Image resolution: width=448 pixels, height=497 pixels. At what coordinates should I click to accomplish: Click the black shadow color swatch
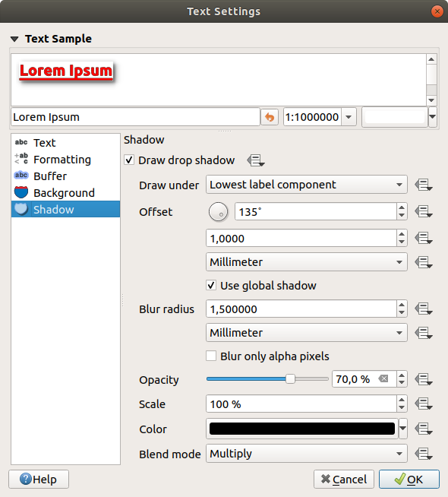click(x=302, y=429)
